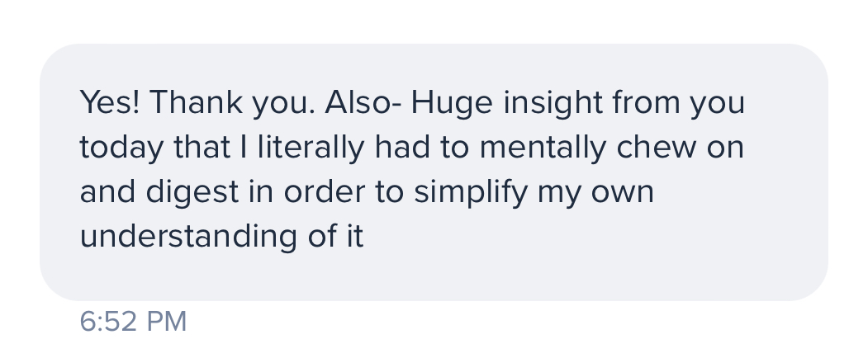Image resolution: width=868 pixels, height=358 pixels.
Task: Click the word "today" in the message
Action: click(x=119, y=148)
